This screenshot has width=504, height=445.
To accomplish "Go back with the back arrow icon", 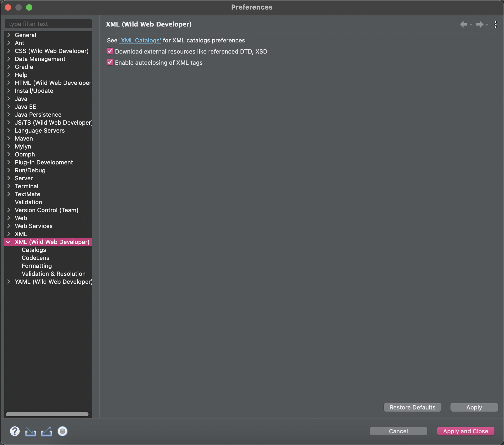I will click(x=463, y=24).
